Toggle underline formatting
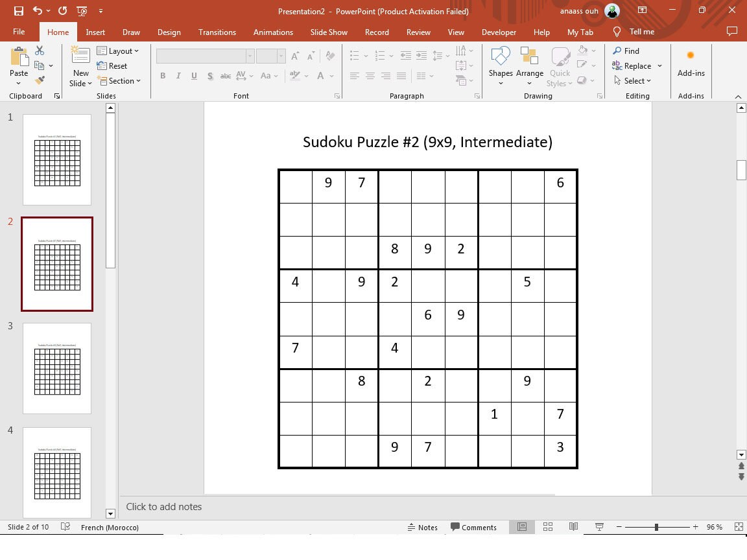Image resolution: width=747 pixels, height=560 pixels. coord(194,76)
